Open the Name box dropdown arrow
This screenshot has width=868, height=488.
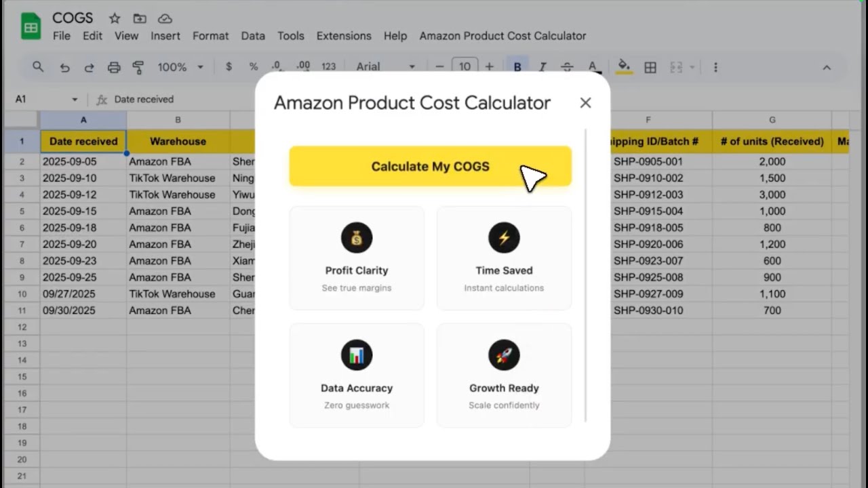(75, 100)
